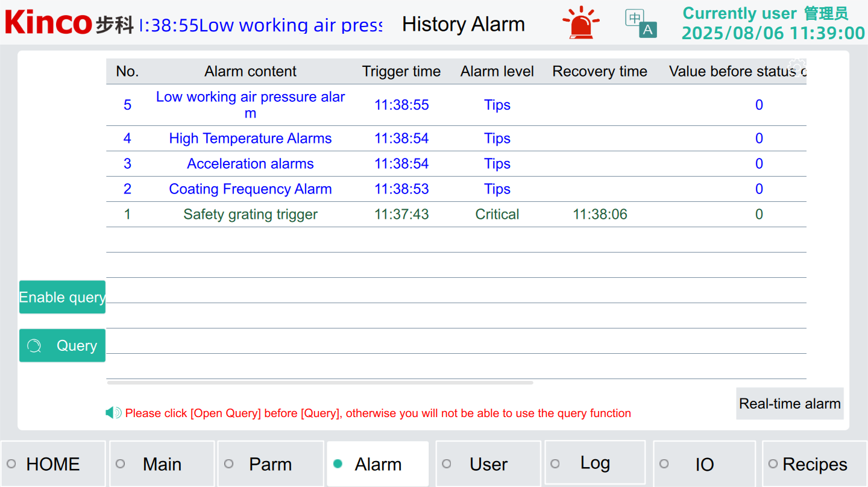
Task: Select the Recipes radio indicator dot
Action: coord(773,464)
